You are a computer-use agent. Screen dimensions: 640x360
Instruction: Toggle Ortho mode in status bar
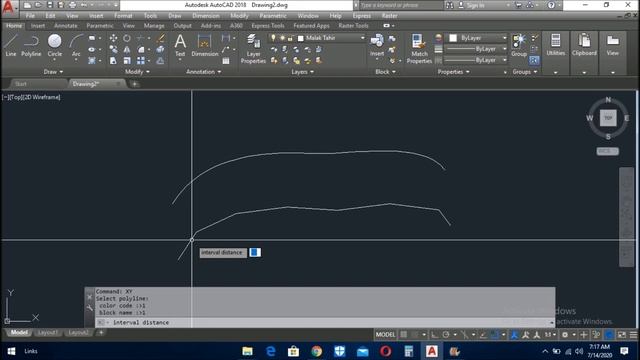click(x=435, y=335)
